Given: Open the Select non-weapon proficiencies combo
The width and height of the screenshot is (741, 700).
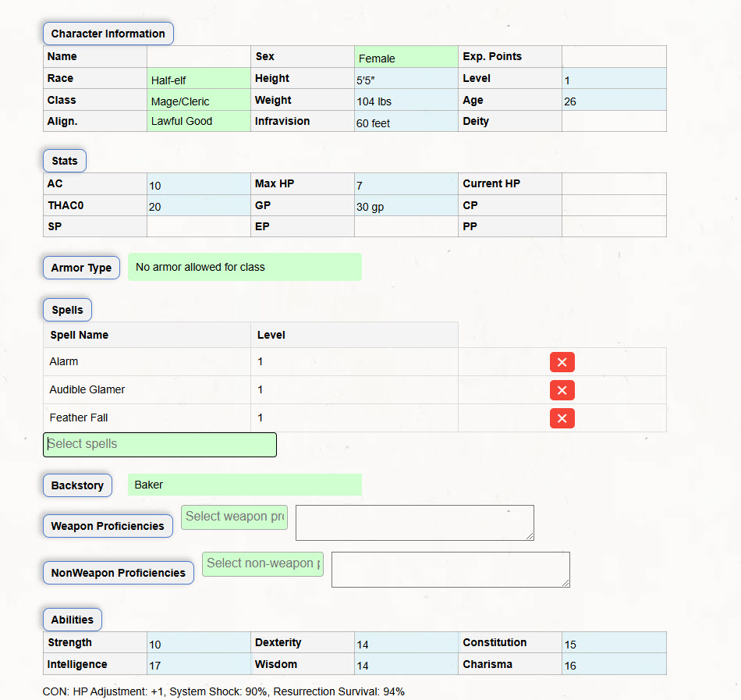Looking at the screenshot, I should 263,564.
